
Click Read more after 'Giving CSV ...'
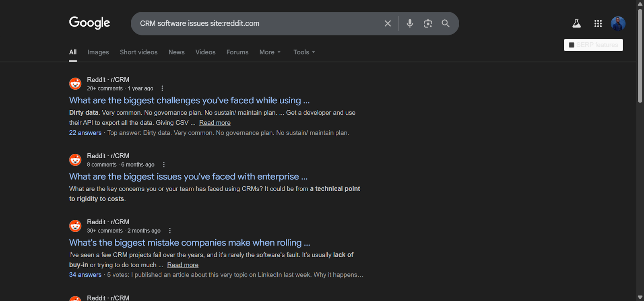tap(215, 123)
